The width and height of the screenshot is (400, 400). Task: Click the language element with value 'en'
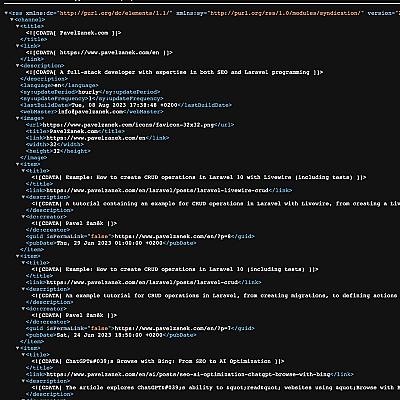coord(59,85)
